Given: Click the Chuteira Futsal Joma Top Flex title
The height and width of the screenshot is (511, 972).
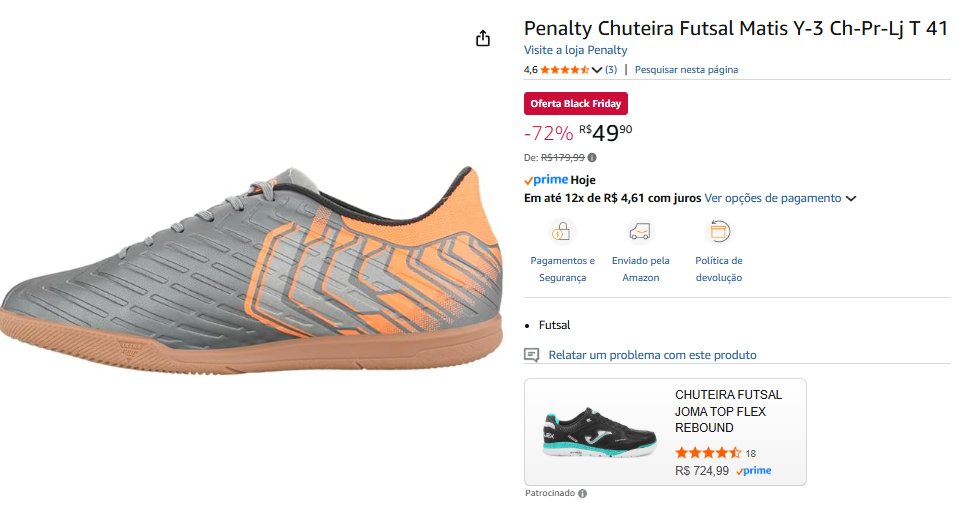Looking at the screenshot, I should 728,411.
